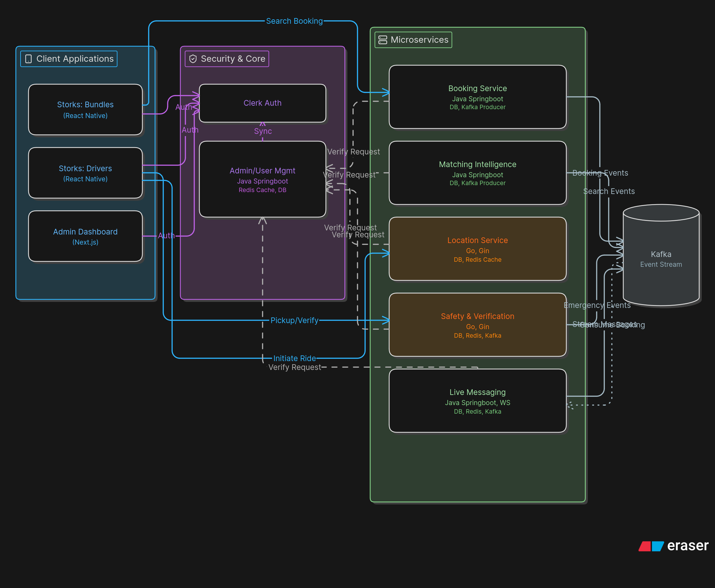Click the Pickup/Verify connector label

click(295, 320)
